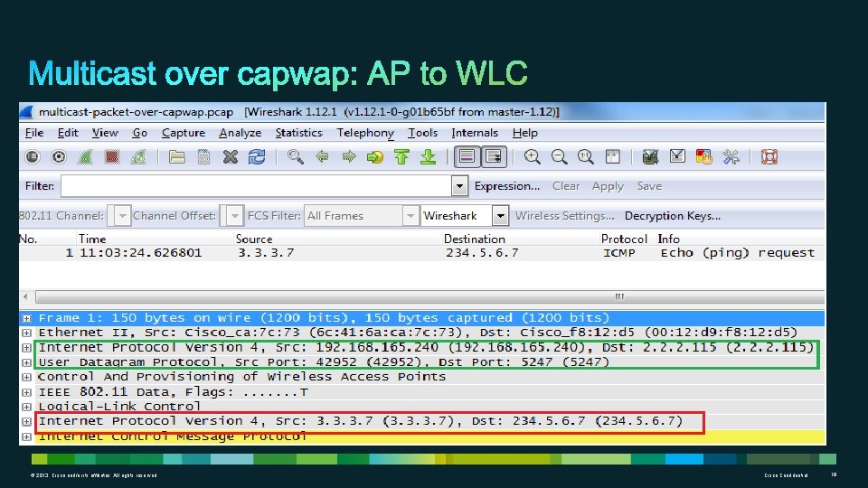Go to specified packet number icon
Image resolution: width=868 pixels, height=488 pixels.
pos(375,157)
